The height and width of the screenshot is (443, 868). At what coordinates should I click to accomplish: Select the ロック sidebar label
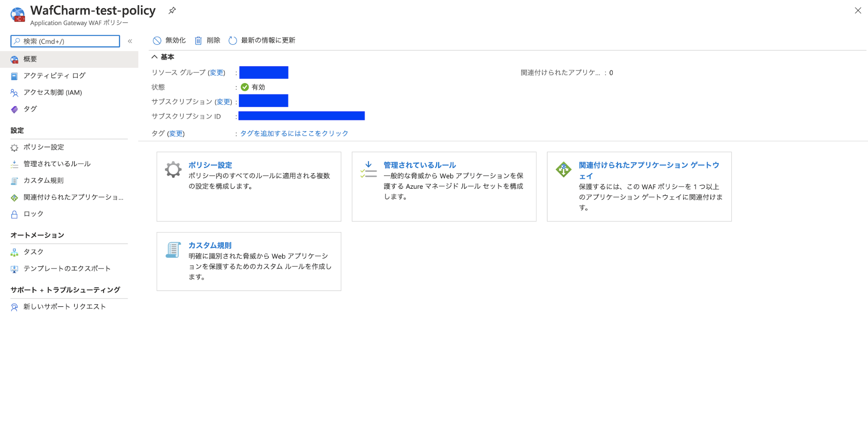coord(33,214)
